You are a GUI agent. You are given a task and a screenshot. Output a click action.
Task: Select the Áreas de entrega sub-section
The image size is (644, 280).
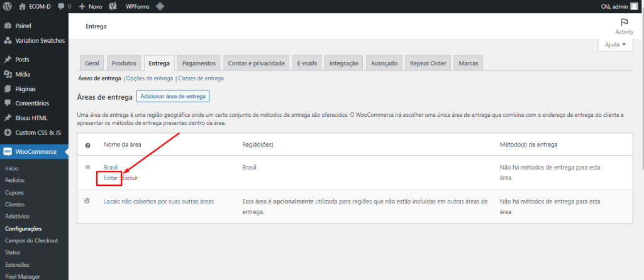point(99,78)
